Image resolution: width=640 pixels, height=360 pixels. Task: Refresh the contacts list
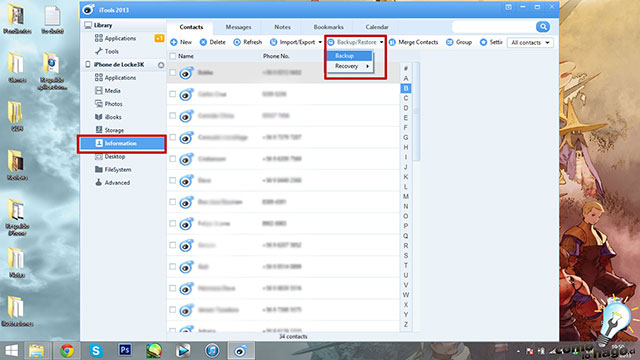(x=247, y=42)
